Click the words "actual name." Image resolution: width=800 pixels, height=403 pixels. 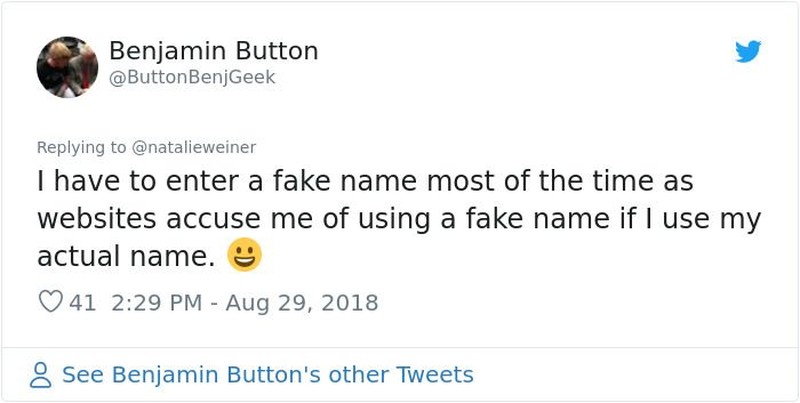click(126, 257)
